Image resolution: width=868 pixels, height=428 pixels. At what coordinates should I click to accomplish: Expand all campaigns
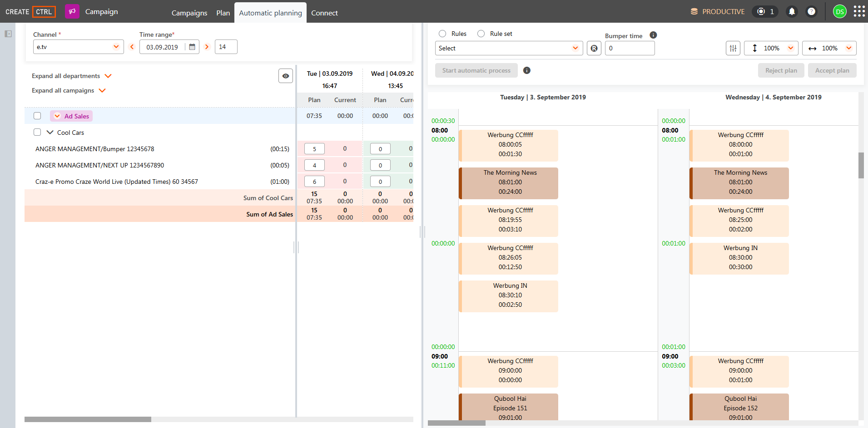click(x=69, y=90)
